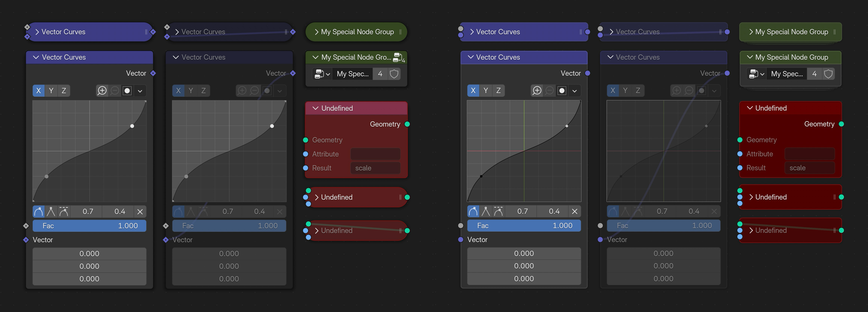
Task: Select X channel tab in bright circle-socket Vector Curves
Action: click(x=473, y=91)
